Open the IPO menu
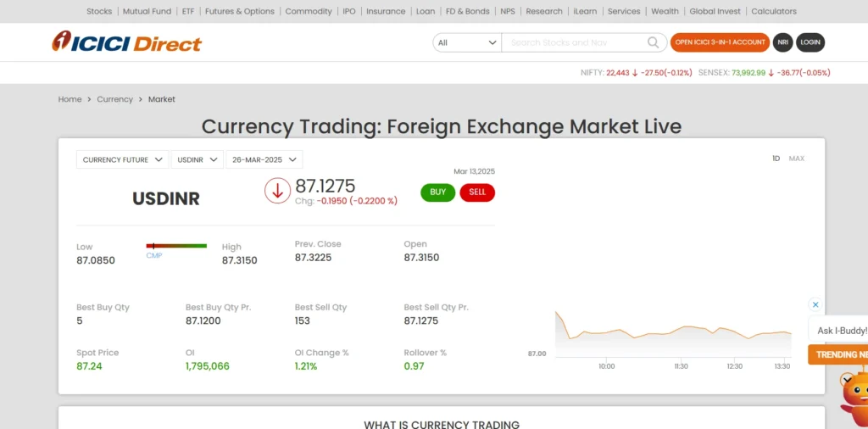Screen dimensions: 868x429 click(x=348, y=11)
